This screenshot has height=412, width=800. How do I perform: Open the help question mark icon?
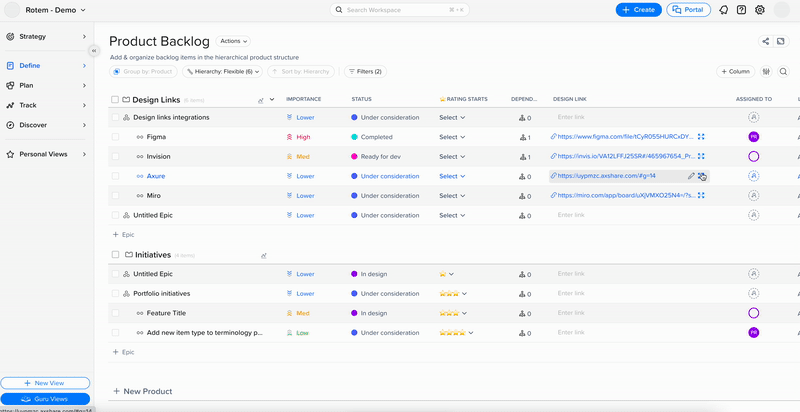click(741, 10)
